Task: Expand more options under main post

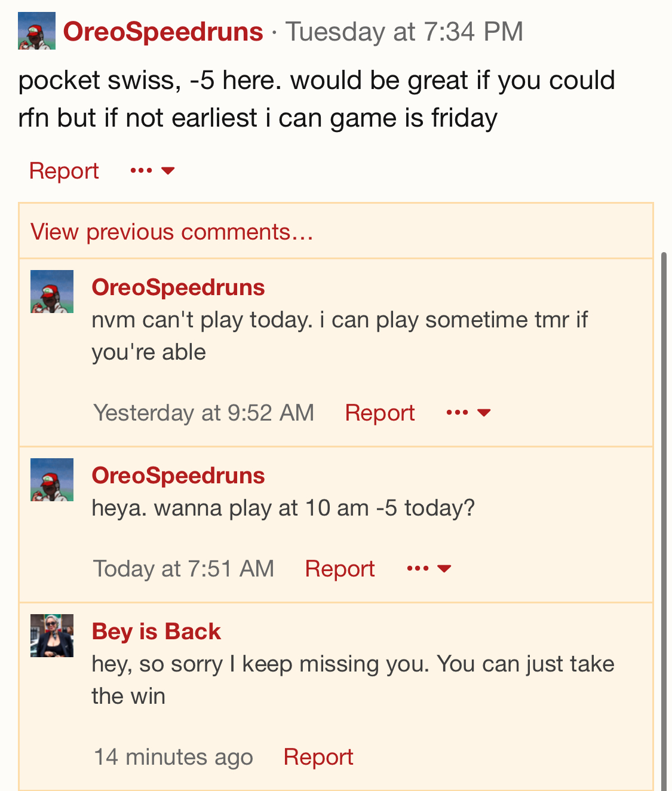Action: pos(152,171)
